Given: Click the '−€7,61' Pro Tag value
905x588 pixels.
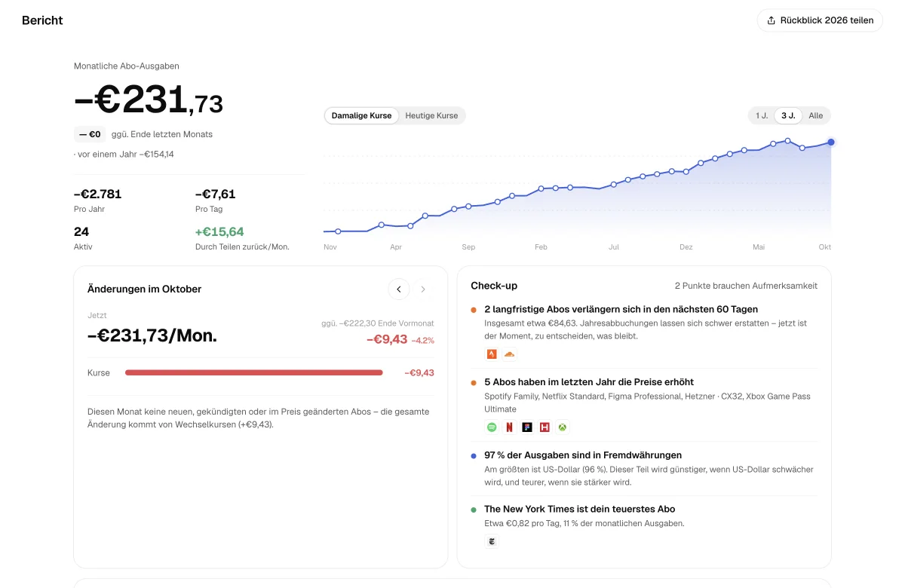Looking at the screenshot, I should [216, 194].
